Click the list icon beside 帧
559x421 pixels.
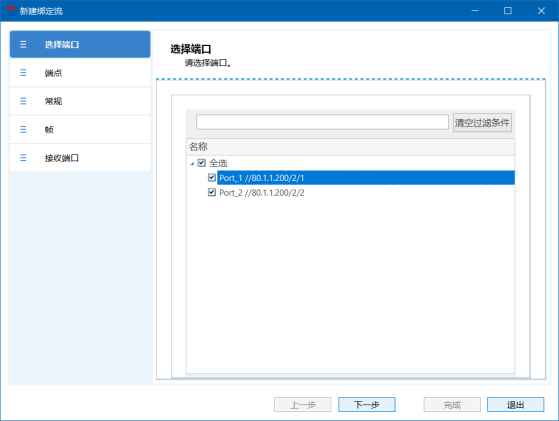23,130
